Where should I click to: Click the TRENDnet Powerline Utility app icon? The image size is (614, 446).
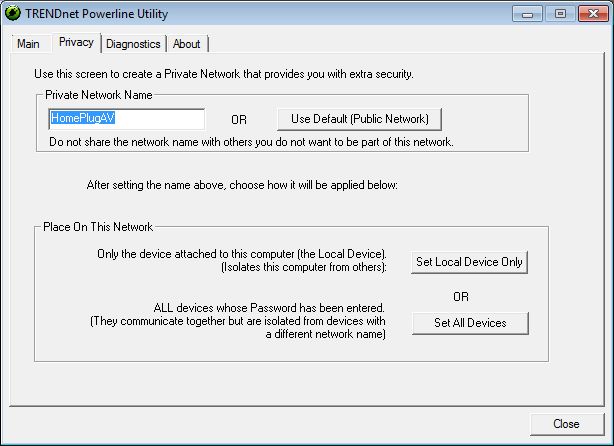(13, 13)
